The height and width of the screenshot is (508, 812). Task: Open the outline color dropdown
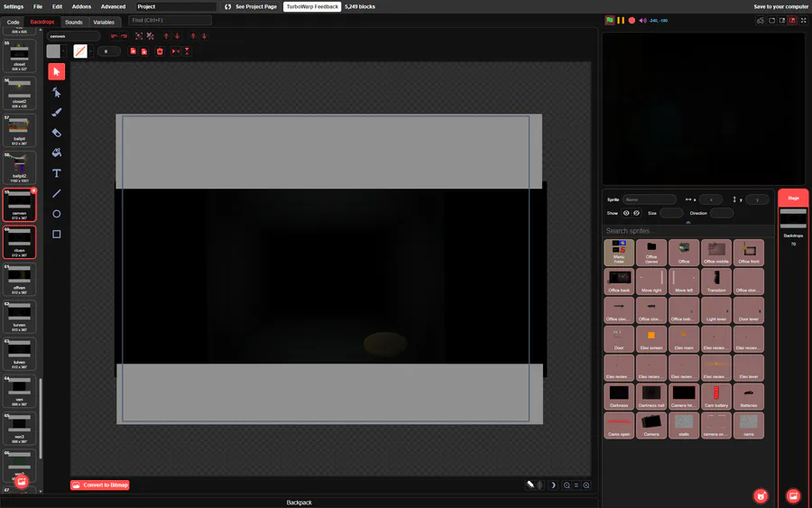pyautogui.click(x=90, y=51)
